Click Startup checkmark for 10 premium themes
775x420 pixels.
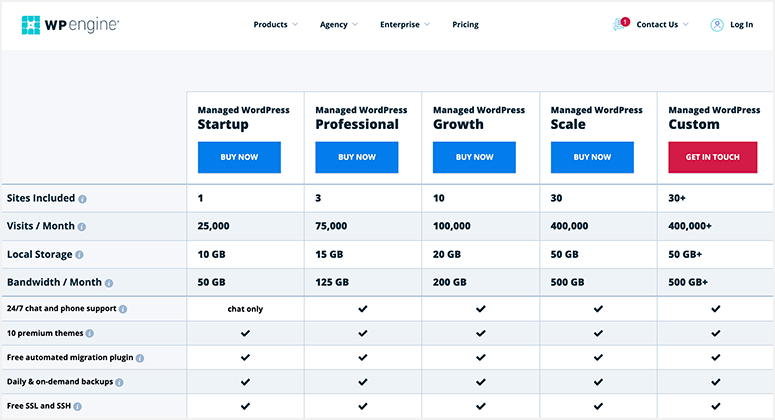245,333
